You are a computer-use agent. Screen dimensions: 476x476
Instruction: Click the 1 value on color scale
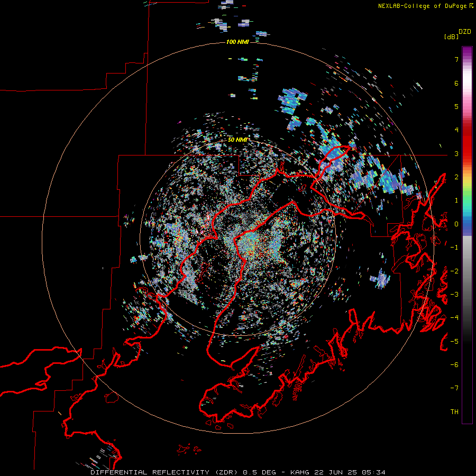tap(456, 200)
